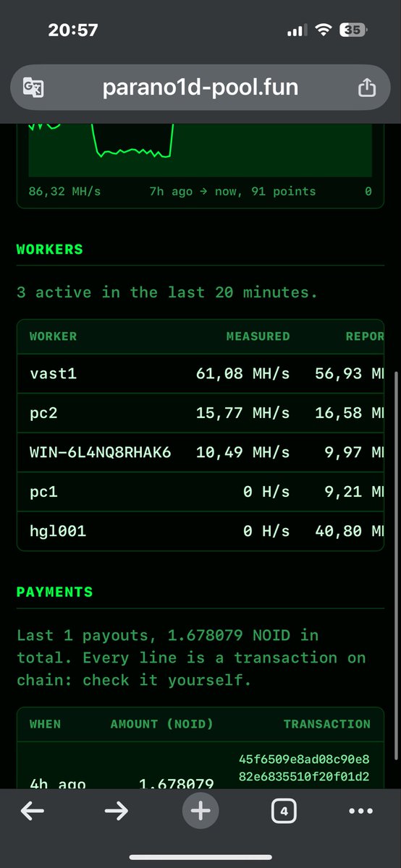Screen dimensions: 401x868
Task: Click the MEASURED column header
Action: [258, 336]
